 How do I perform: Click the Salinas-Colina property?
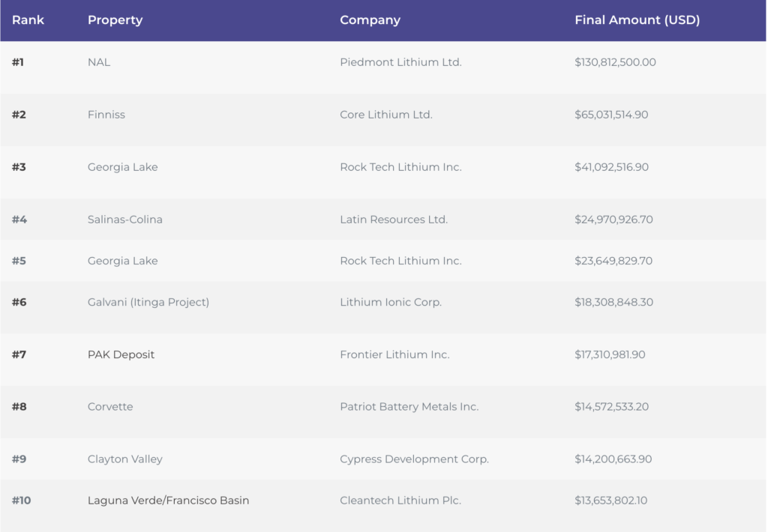coord(125,220)
